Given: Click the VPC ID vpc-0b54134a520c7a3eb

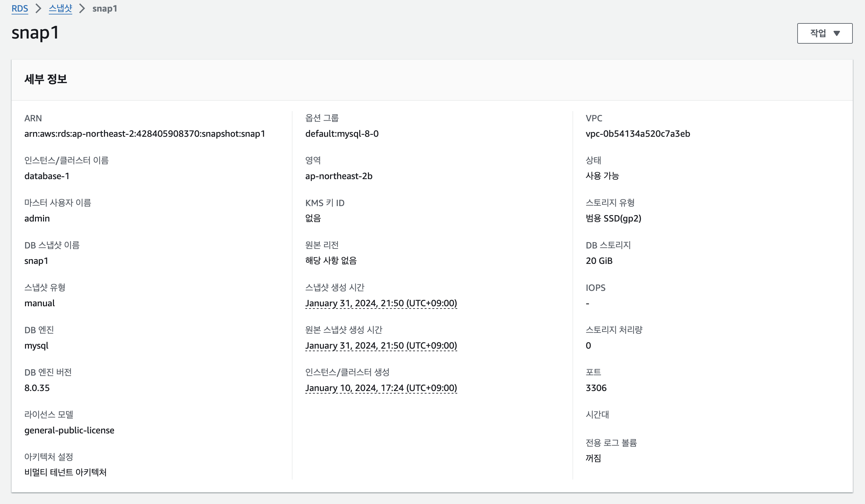Looking at the screenshot, I should click(637, 134).
